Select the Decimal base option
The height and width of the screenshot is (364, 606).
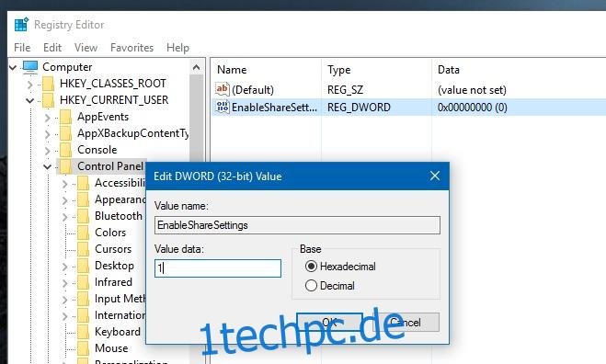point(330,286)
